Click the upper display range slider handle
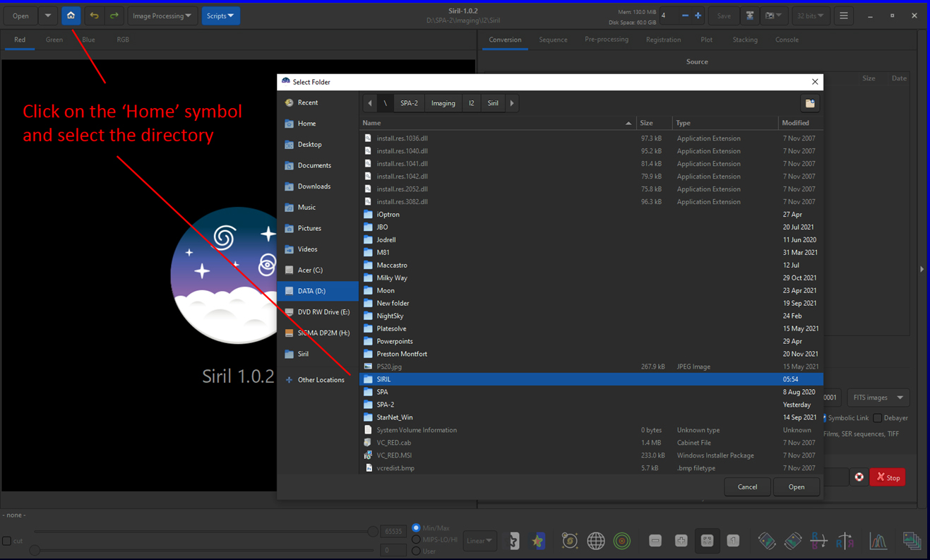The width and height of the screenshot is (930, 560). (x=373, y=532)
